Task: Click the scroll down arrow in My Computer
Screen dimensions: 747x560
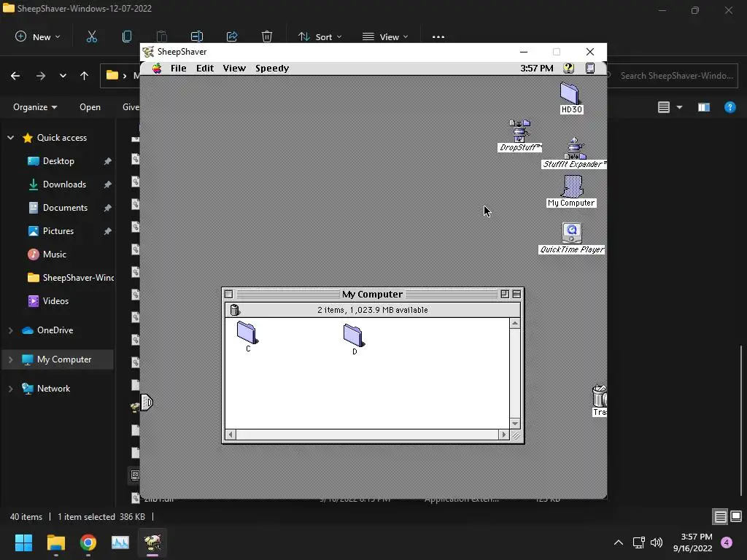Action: [x=514, y=424]
